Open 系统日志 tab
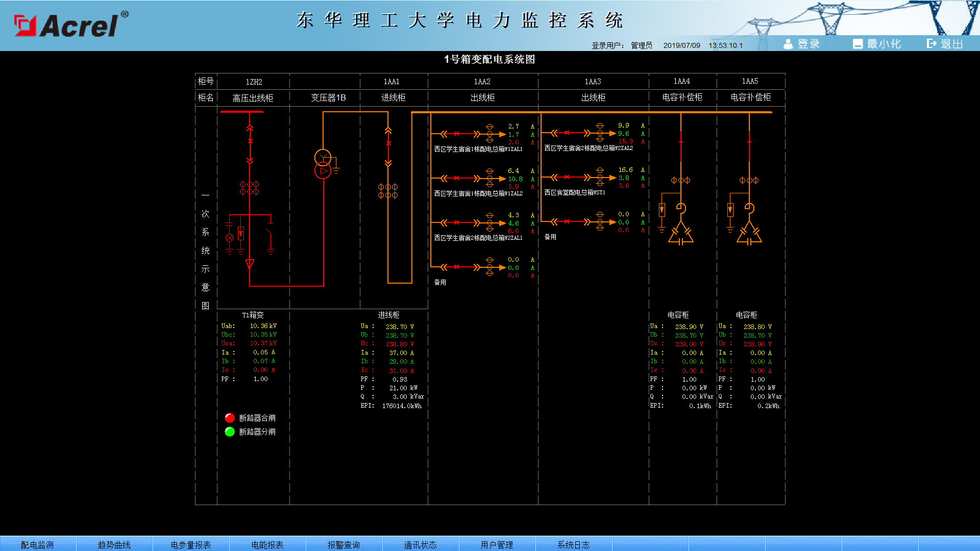 point(574,544)
